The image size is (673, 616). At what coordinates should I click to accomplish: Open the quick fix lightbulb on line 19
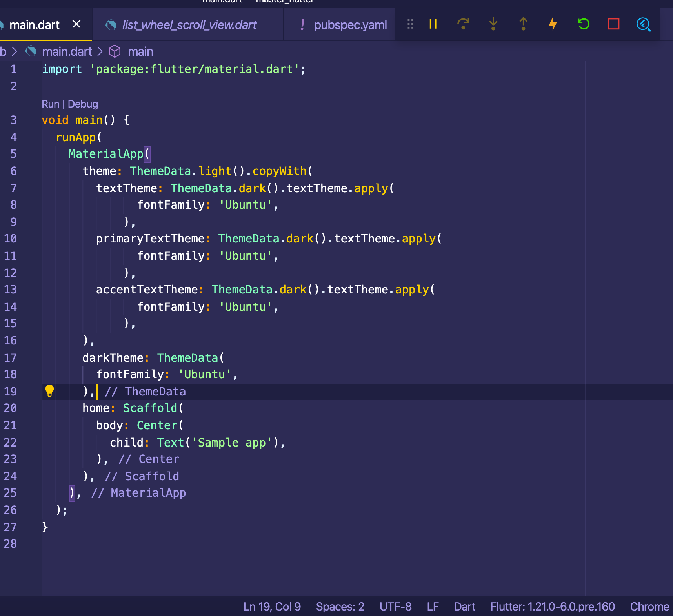coord(49,391)
